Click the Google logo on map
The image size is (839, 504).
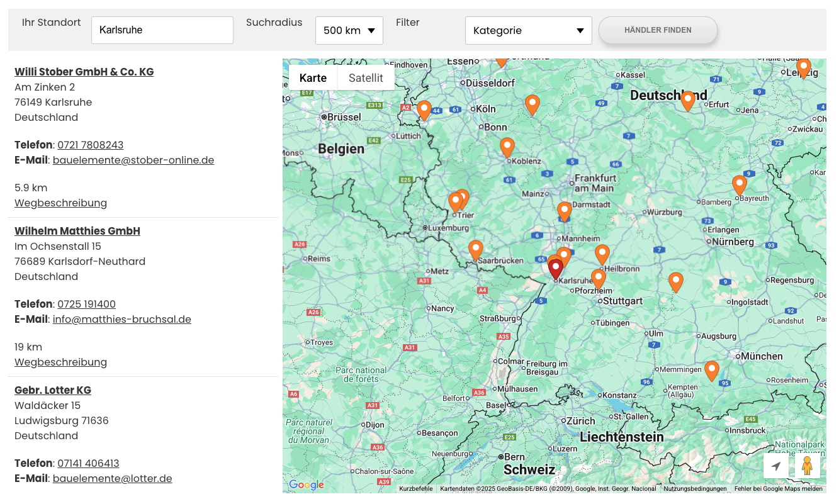point(307,484)
